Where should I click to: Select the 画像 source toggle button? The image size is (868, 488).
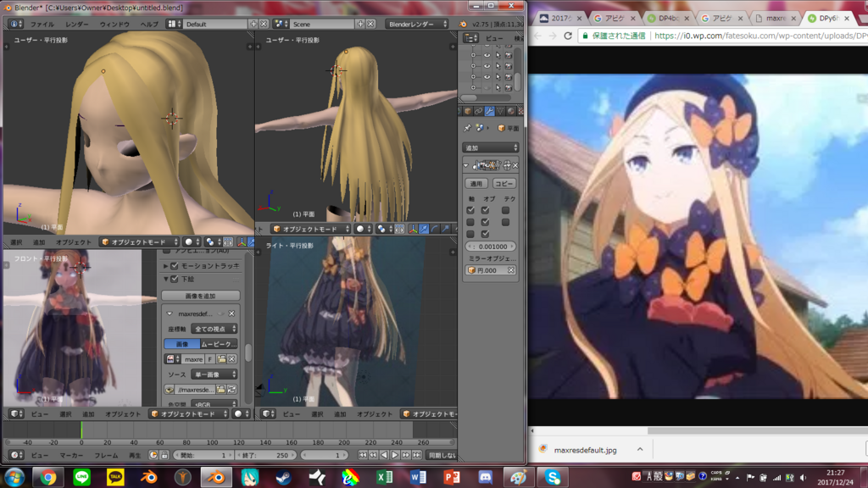(182, 344)
